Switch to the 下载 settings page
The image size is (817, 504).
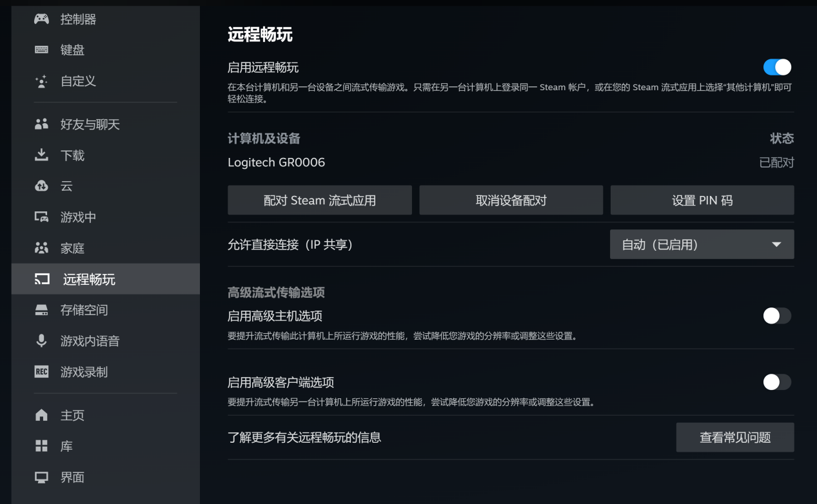(x=106, y=155)
